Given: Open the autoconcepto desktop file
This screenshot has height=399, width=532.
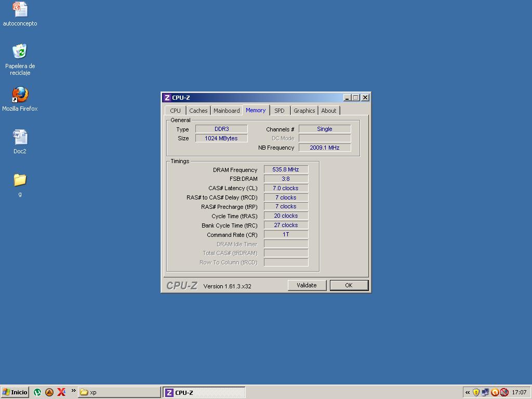Looking at the screenshot, I should (20, 10).
